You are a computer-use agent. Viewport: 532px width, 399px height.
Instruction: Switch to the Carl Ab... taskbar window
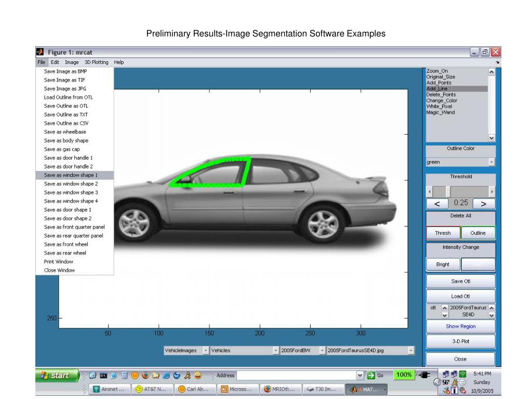coord(195,389)
